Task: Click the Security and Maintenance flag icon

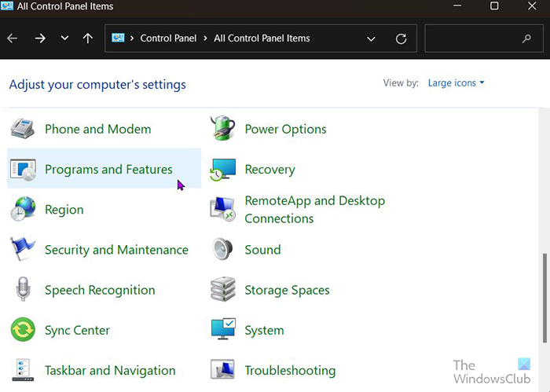Action: click(23, 250)
